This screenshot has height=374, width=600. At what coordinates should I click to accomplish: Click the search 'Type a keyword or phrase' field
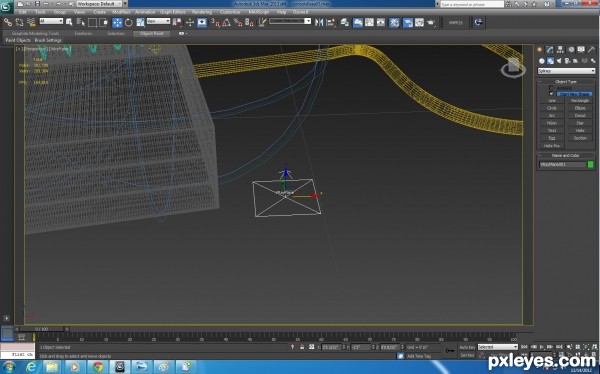click(x=472, y=4)
